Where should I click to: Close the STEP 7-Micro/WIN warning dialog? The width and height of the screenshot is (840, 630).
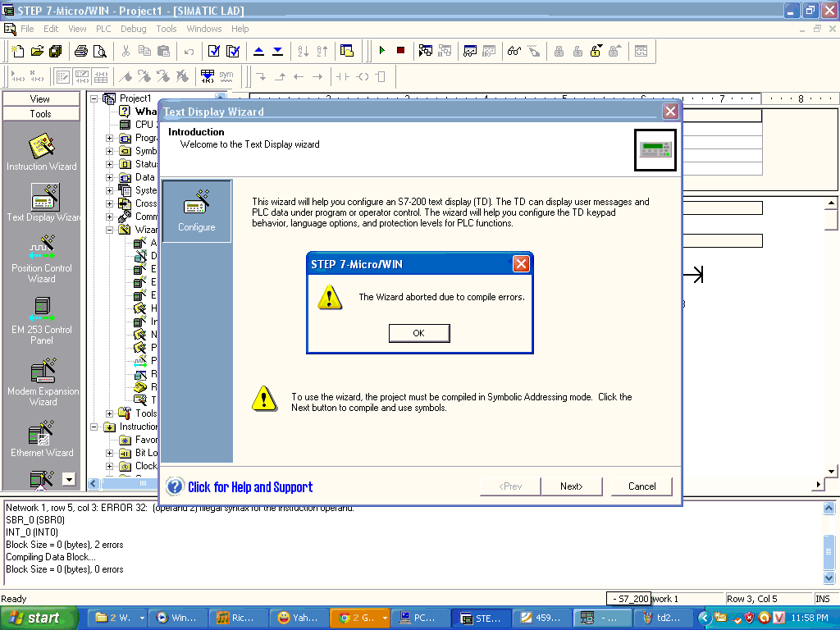pyautogui.click(x=521, y=263)
